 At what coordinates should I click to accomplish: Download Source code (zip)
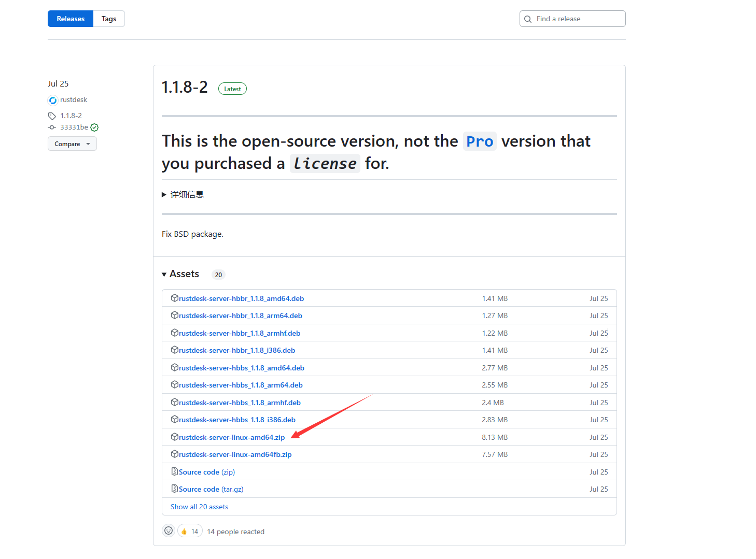[x=207, y=472]
